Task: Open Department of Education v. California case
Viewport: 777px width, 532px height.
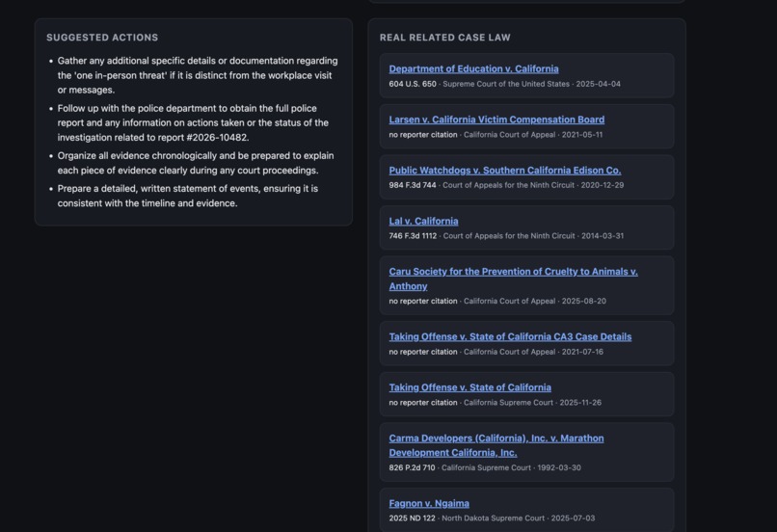Action: click(473, 68)
